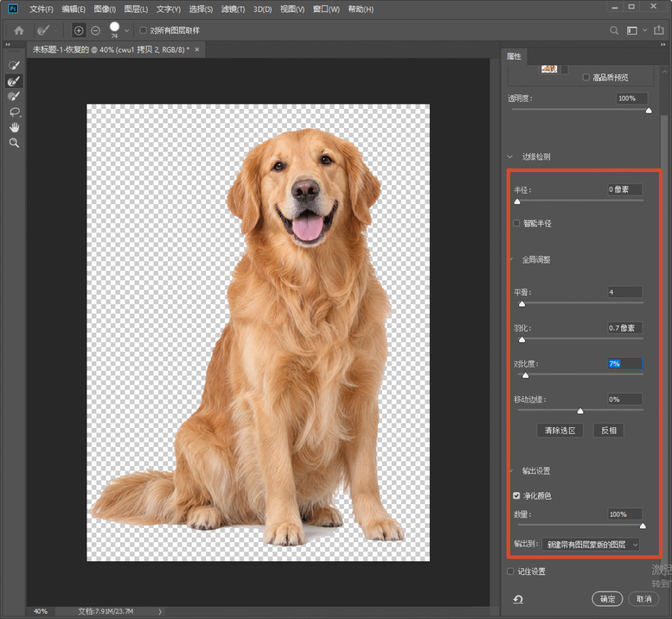Open the workspace switcher icon
Screen dimensions: 672x619
coord(632,30)
